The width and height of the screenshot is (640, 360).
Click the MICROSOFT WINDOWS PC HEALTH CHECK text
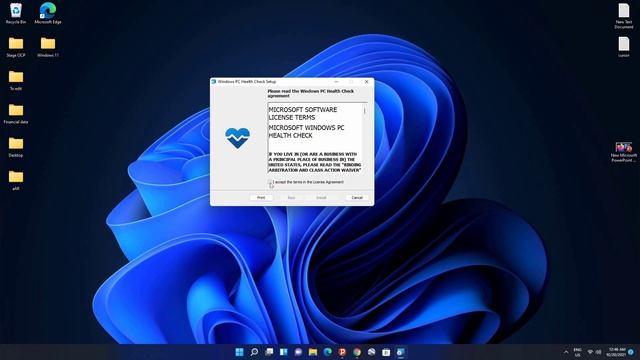(x=306, y=131)
